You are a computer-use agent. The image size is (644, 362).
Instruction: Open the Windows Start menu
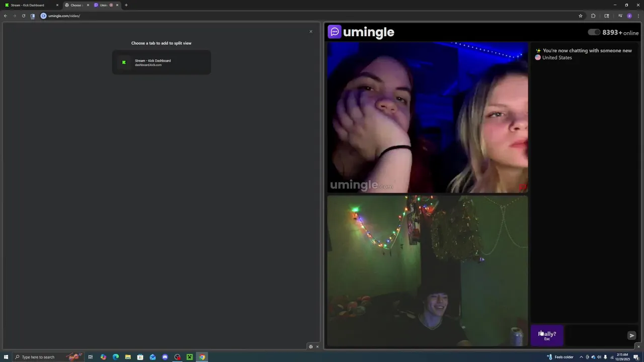pos(6,357)
